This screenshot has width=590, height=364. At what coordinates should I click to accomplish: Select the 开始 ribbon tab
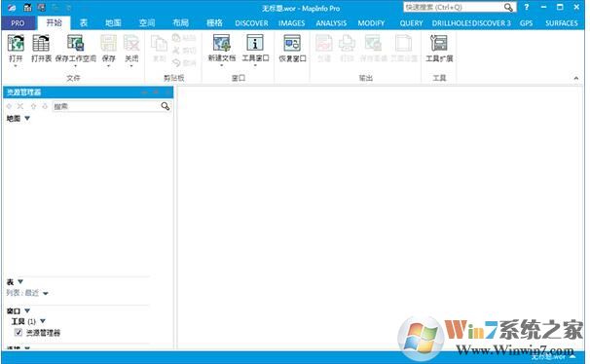(x=54, y=22)
